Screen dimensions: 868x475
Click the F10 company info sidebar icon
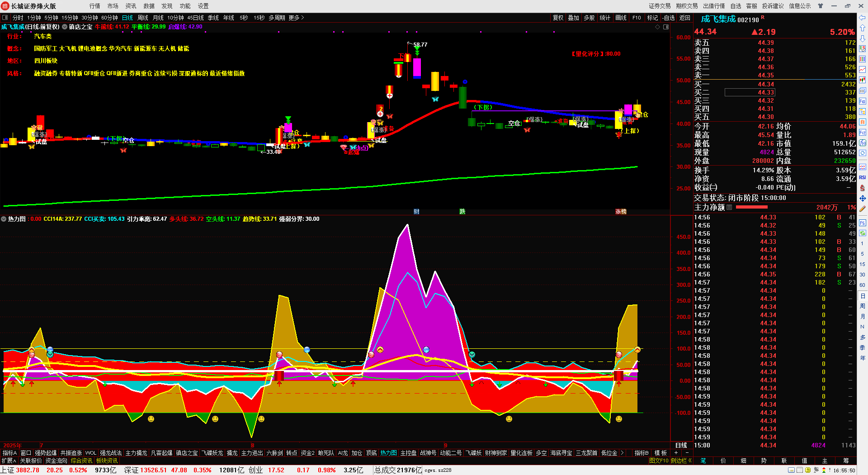tap(863, 101)
